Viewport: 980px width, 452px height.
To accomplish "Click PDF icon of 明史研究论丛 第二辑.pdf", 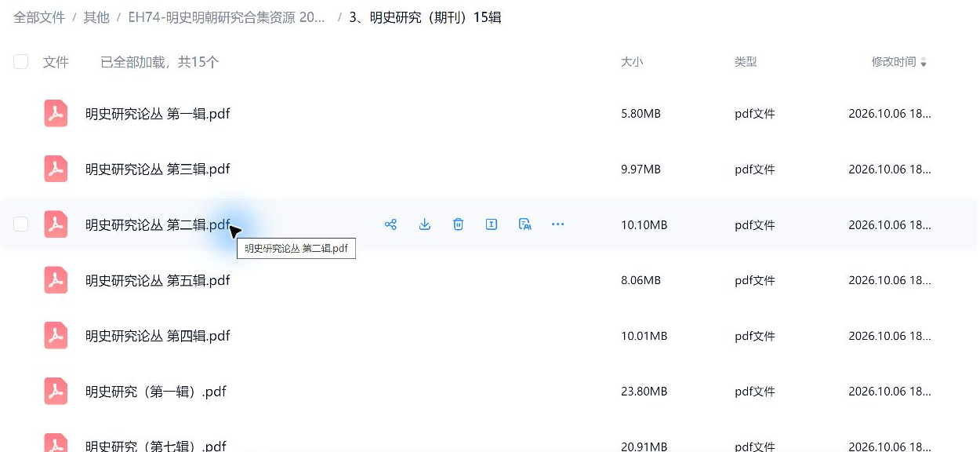I will (x=55, y=224).
